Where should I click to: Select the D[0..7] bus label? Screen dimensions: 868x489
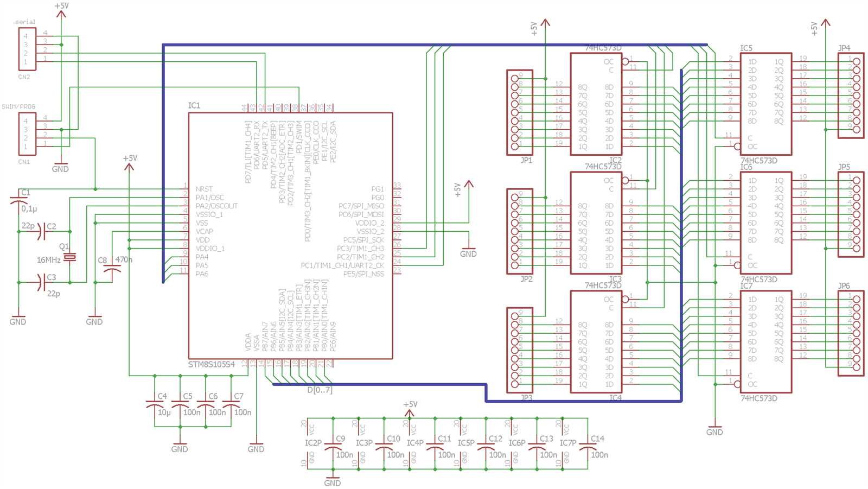pos(320,390)
